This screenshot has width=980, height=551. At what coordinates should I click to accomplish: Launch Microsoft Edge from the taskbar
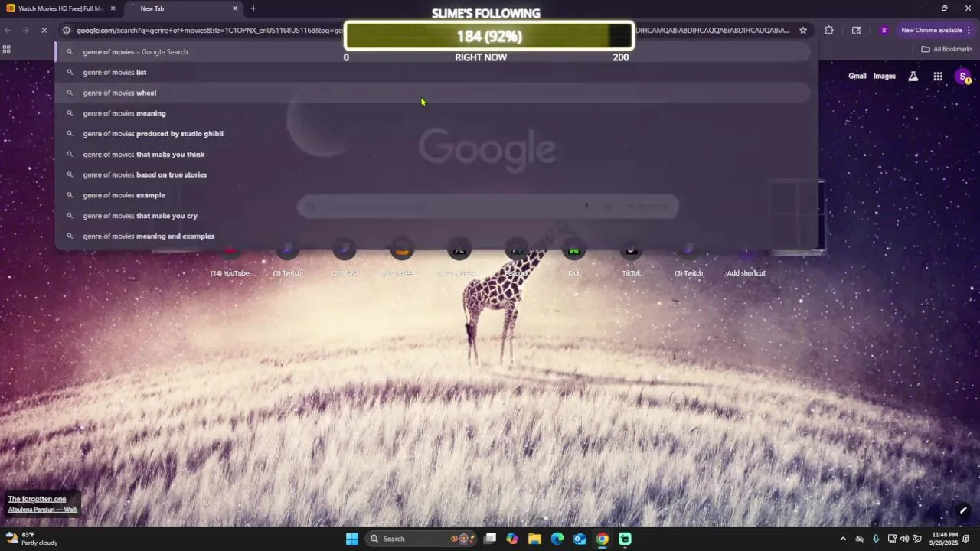click(x=557, y=539)
